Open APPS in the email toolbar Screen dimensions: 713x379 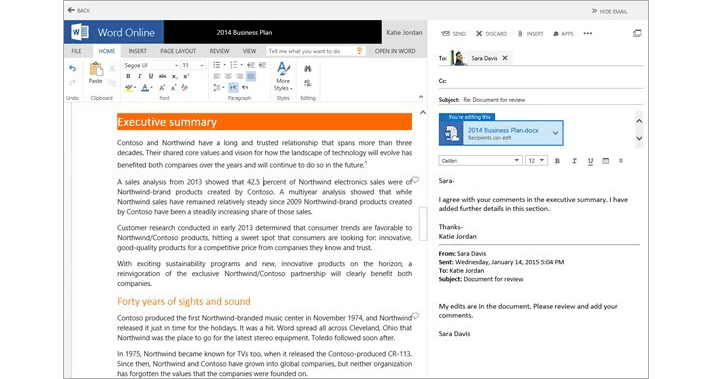tap(563, 34)
